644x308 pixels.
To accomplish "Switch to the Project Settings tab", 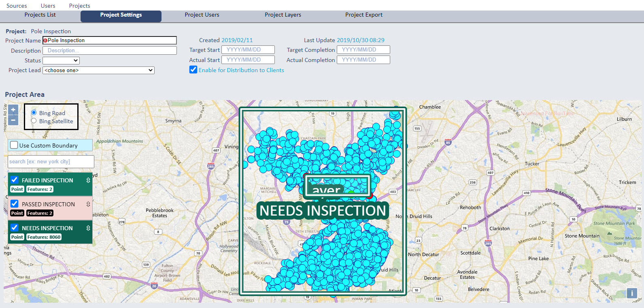I will (x=121, y=16).
